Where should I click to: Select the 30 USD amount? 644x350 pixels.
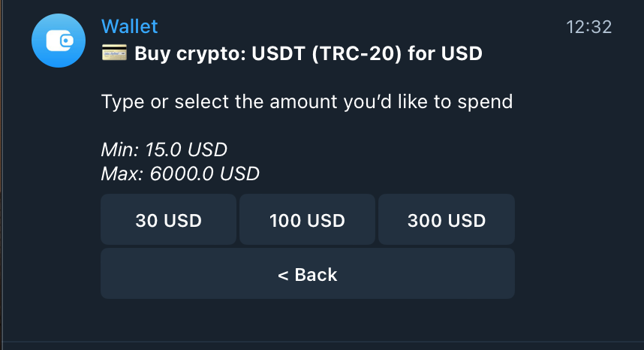168,221
